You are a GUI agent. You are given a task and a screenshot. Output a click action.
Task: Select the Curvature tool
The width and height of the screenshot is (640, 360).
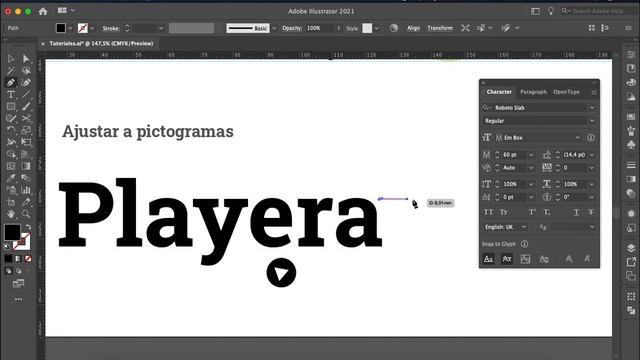click(x=26, y=83)
